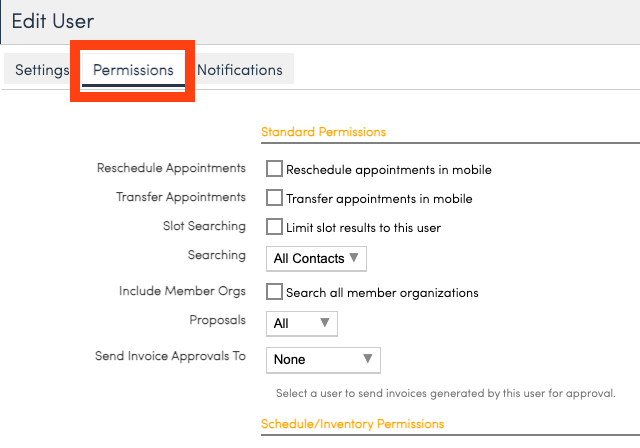Click the Proposals row label on left
The width and height of the screenshot is (640, 448).
tap(217, 320)
